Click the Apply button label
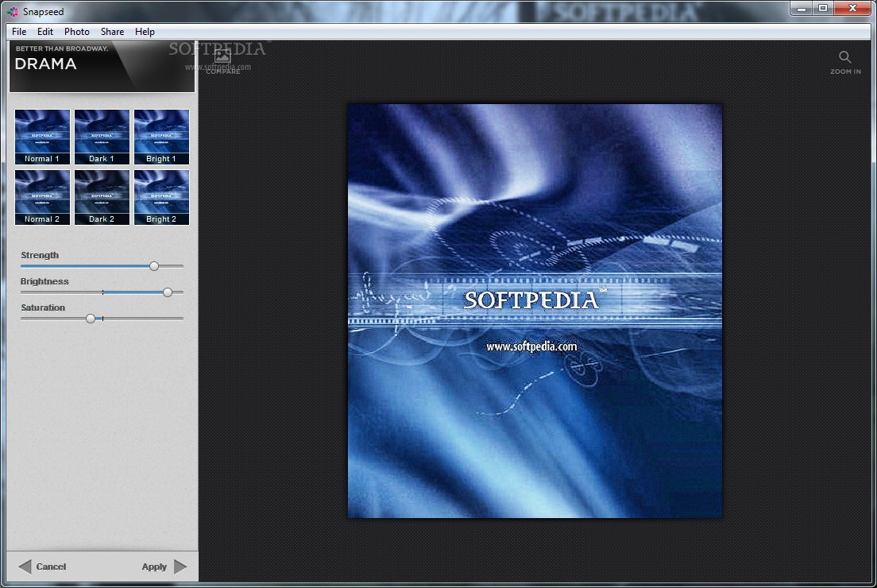 point(154,567)
